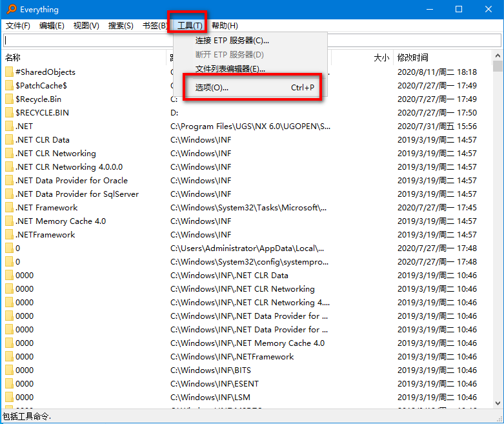Sort by the 名称 column header
Viewport: 504px width, 424px height.
pyautogui.click(x=13, y=57)
